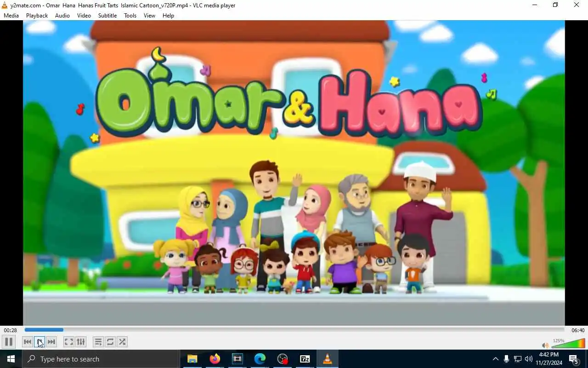Screen dimensions: 588x368
Task: Adjust the volume slider at 125%
Action: point(568,343)
